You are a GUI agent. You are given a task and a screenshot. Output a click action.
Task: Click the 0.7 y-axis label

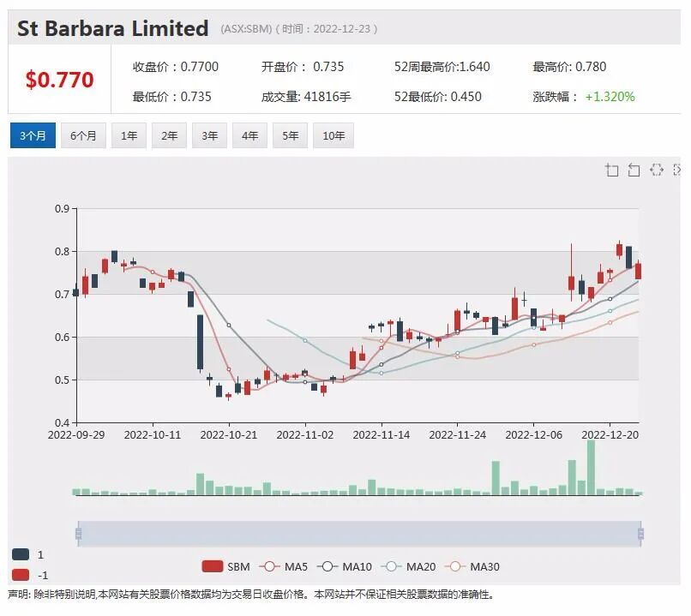tap(62, 294)
